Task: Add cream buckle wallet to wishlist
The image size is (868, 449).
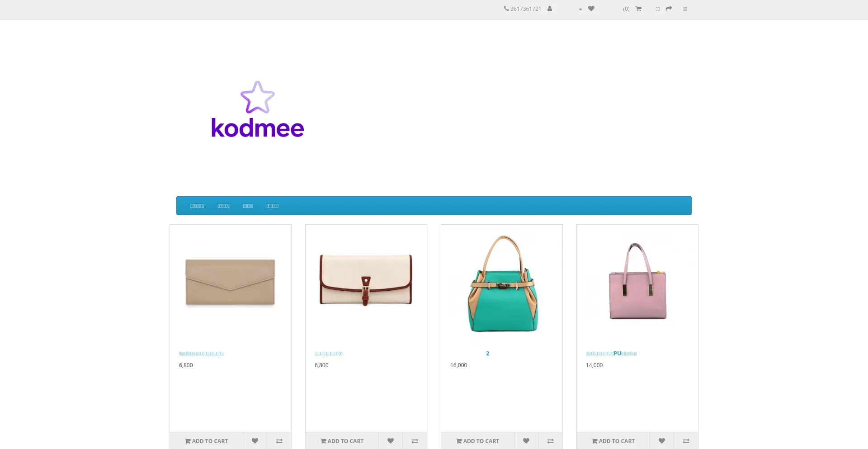Action: point(391,441)
